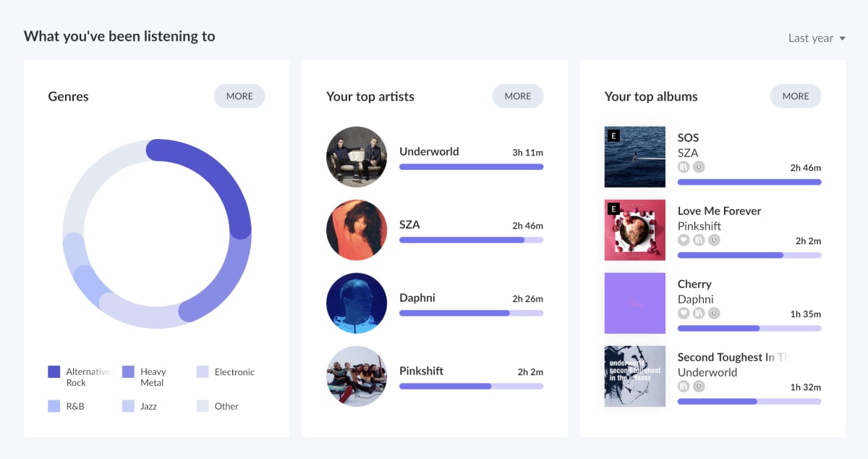The width and height of the screenshot is (868, 459).
Task: Open the Pinkshift artist photo
Action: tap(357, 376)
